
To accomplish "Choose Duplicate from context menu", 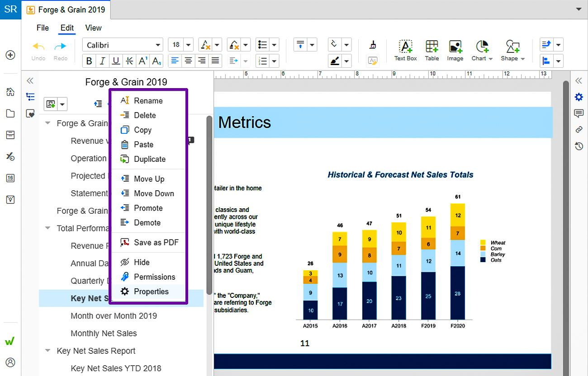I will pyautogui.click(x=148, y=159).
